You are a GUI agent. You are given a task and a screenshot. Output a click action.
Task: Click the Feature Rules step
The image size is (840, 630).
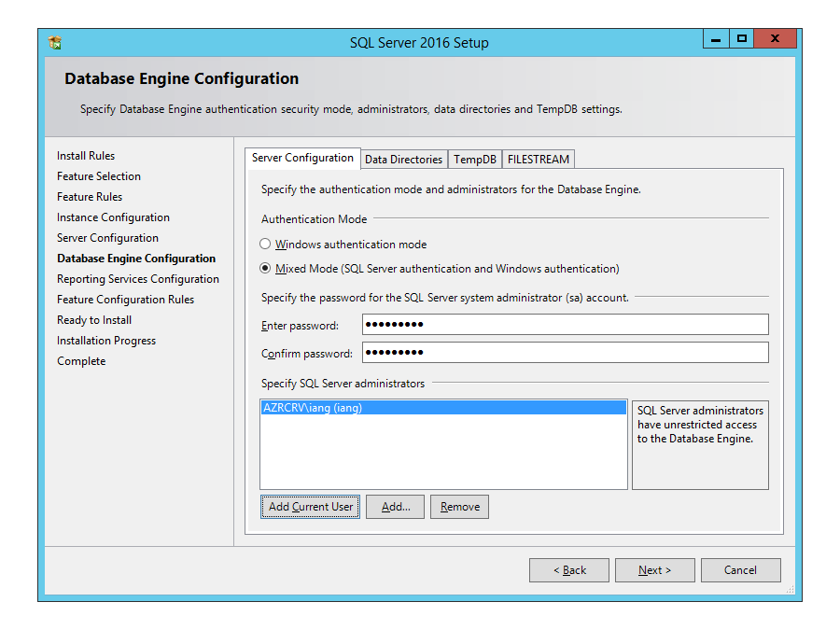pyautogui.click(x=90, y=197)
